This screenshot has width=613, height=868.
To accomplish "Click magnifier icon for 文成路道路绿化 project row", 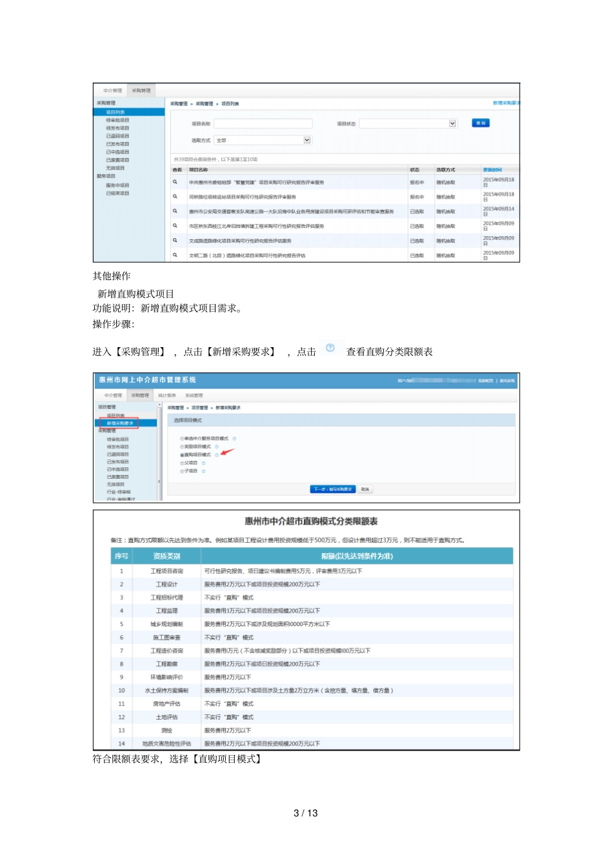I will click(x=175, y=240).
